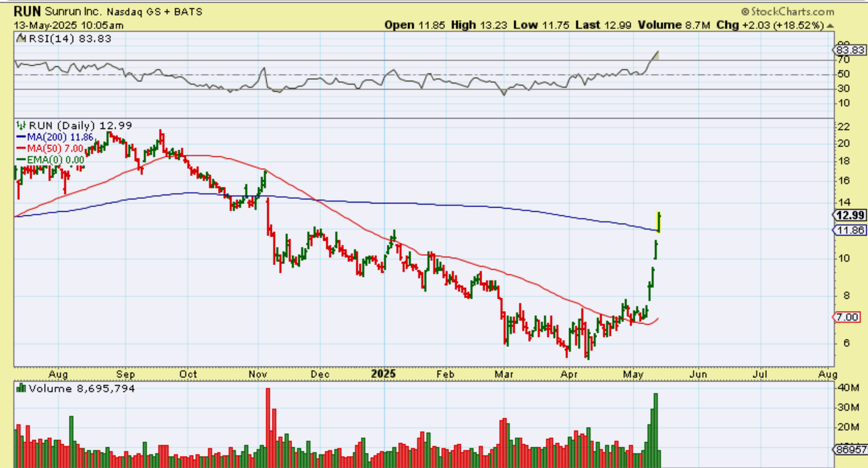Click the 14 price axis label
Viewport: 868px width, 468px height.
[x=844, y=202]
